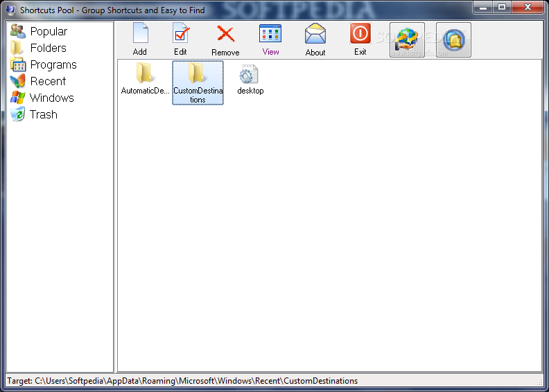Select the Recent category icon

18,81
